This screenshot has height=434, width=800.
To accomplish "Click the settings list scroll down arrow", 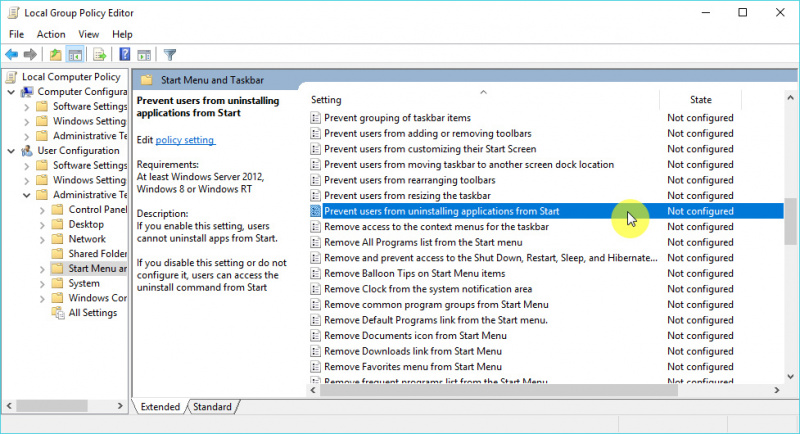I will point(790,377).
